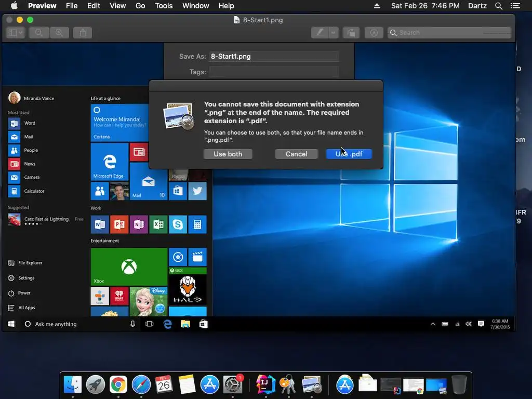Cancel the extension warning dialog
The image size is (532, 399).
296,154
